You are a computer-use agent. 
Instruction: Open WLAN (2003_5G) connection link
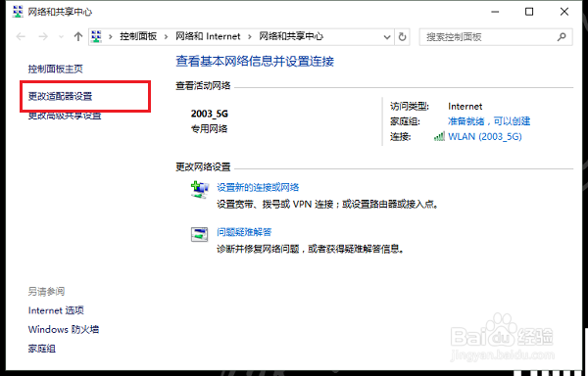(485, 137)
